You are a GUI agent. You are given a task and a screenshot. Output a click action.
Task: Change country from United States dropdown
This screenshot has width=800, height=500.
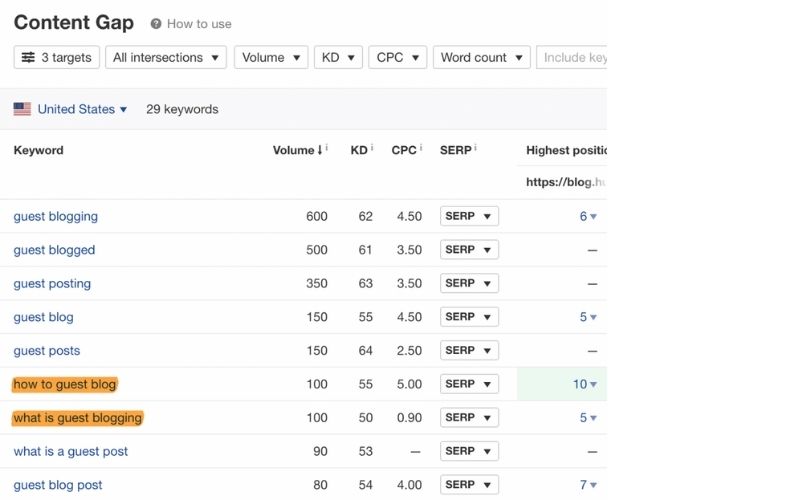click(x=82, y=109)
